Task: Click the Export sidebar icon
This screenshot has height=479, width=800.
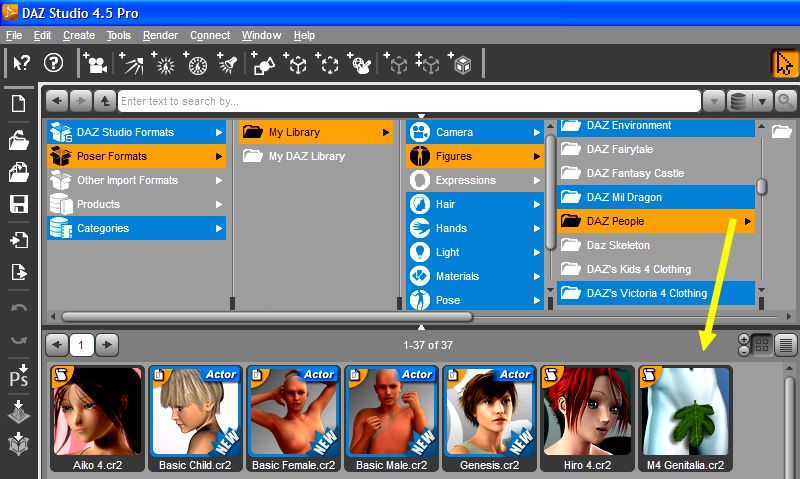Action: [19, 272]
